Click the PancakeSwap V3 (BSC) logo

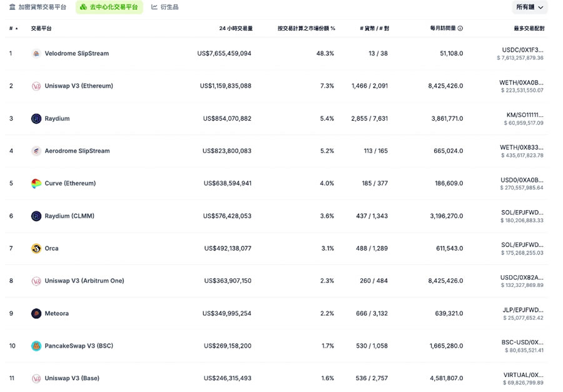point(36,346)
